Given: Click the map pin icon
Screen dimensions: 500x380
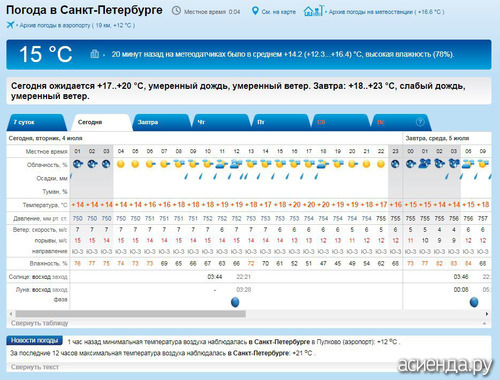Looking at the screenshot, I should click(255, 11).
